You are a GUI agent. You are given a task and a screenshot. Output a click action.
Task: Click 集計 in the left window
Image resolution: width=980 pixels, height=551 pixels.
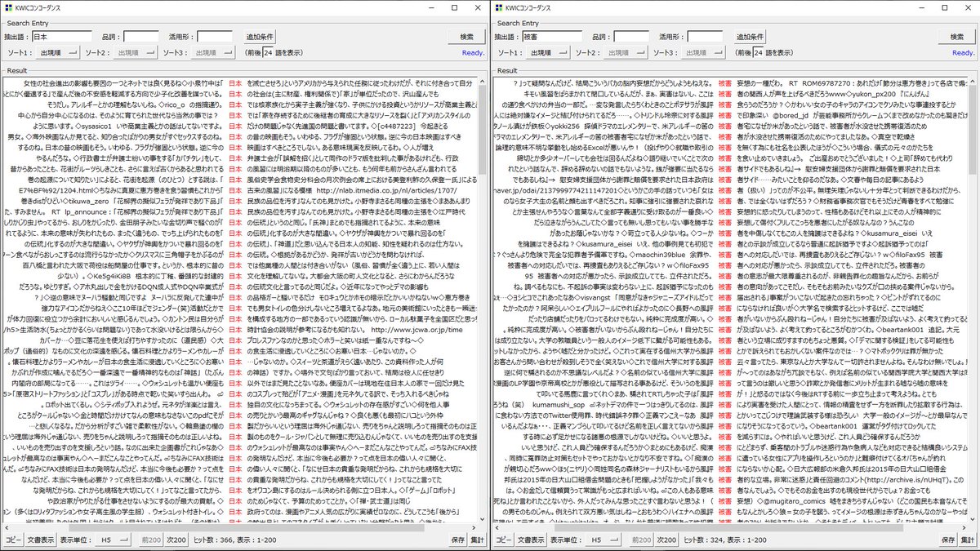(x=477, y=540)
